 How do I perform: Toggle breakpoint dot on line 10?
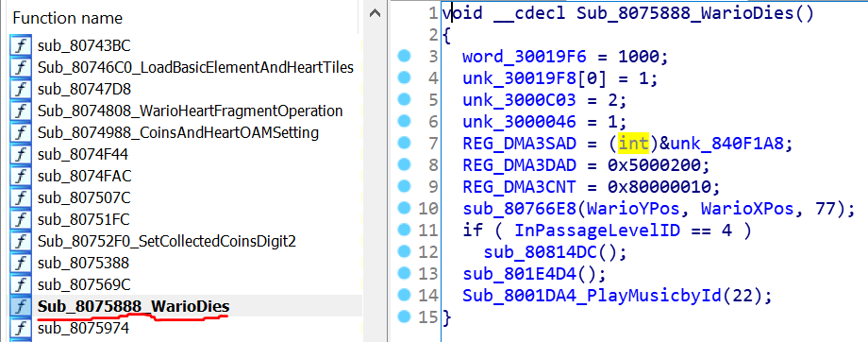point(405,208)
